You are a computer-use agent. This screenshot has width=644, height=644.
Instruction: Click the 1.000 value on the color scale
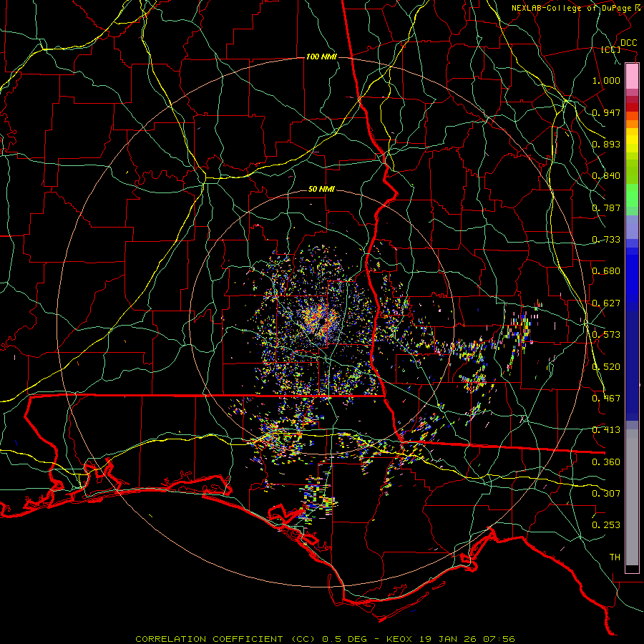(606, 80)
